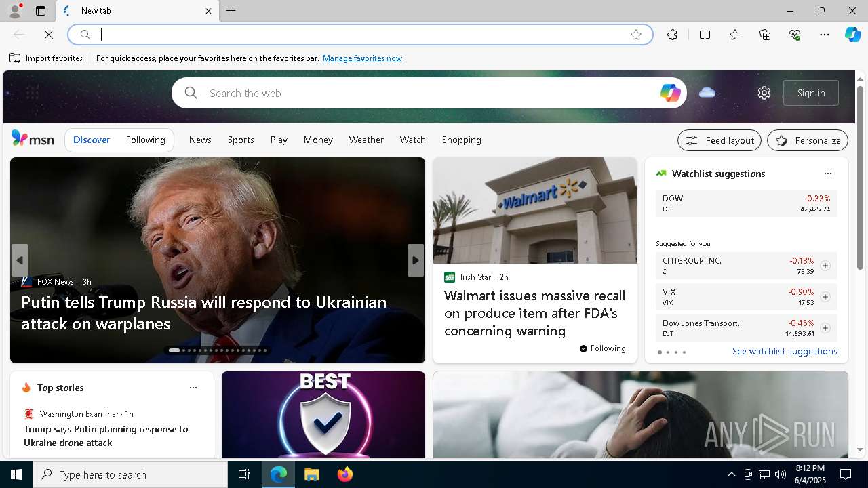Viewport: 868px width, 488px height.
Task: Open the Split screen icon
Action: (x=705, y=35)
